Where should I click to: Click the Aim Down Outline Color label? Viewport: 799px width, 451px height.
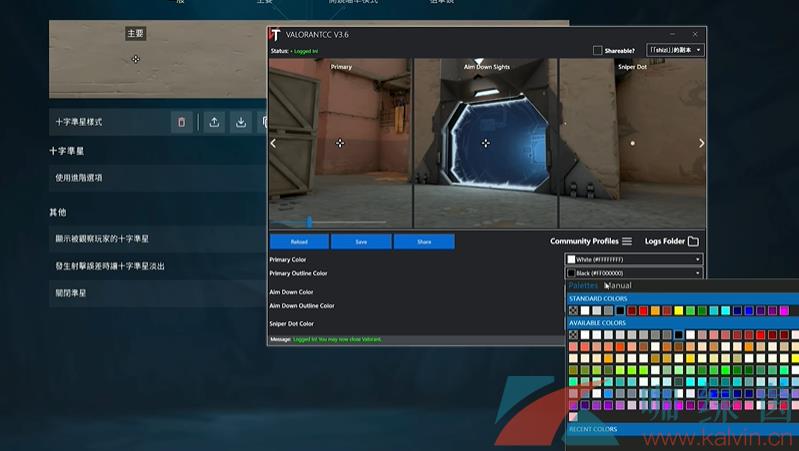click(x=302, y=306)
